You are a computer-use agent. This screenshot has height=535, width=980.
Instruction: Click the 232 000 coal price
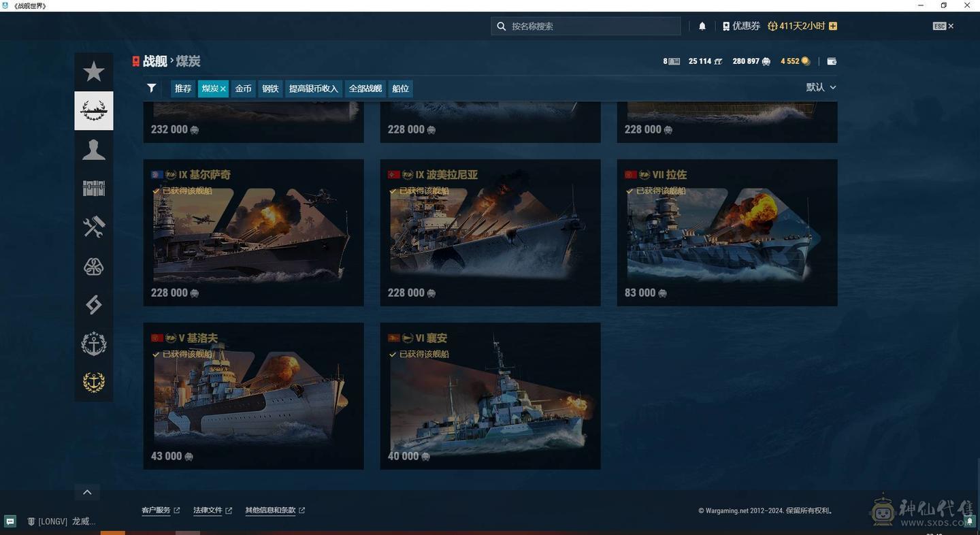click(x=175, y=129)
